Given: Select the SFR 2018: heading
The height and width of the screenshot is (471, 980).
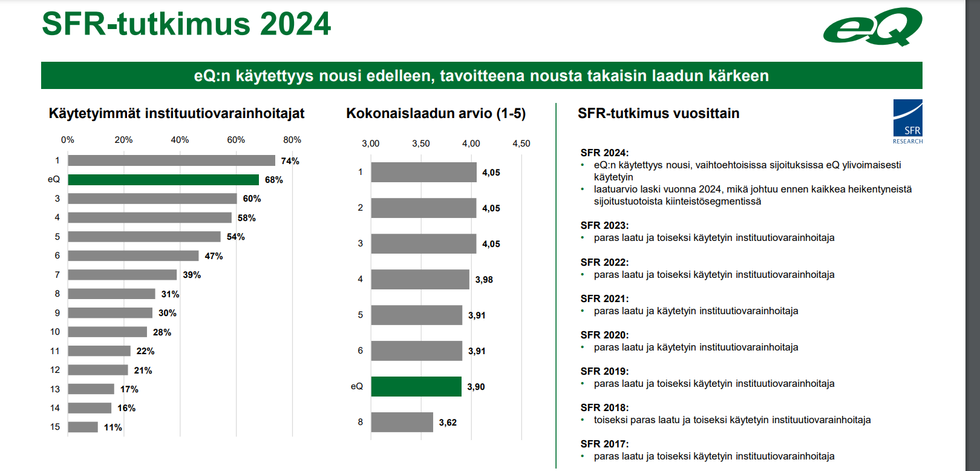Looking at the screenshot, I should tap(604, 407).
